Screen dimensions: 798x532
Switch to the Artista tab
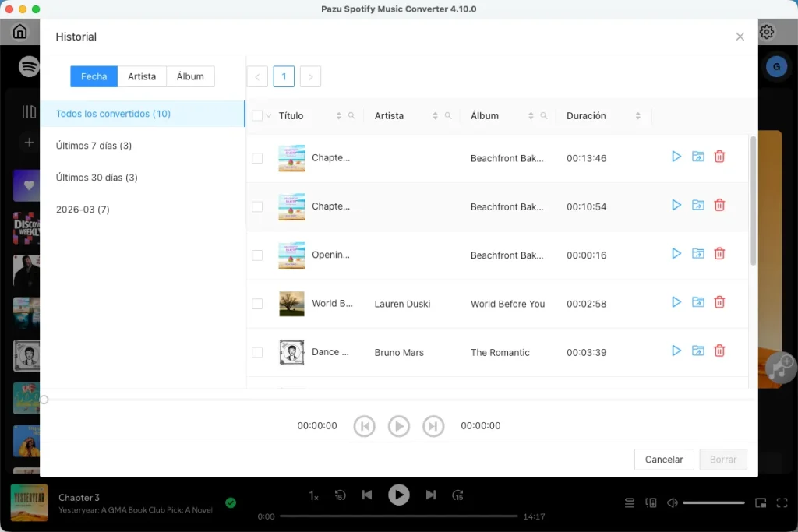coord(142,76)
